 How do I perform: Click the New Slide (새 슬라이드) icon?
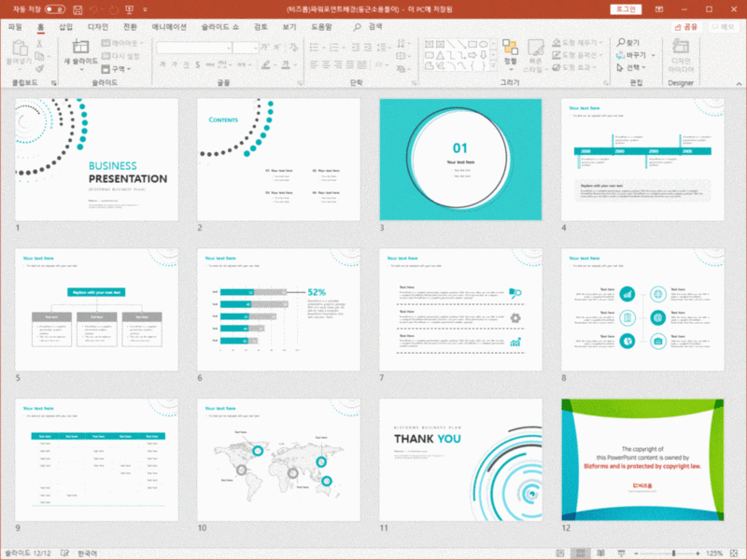pos(80,47)
